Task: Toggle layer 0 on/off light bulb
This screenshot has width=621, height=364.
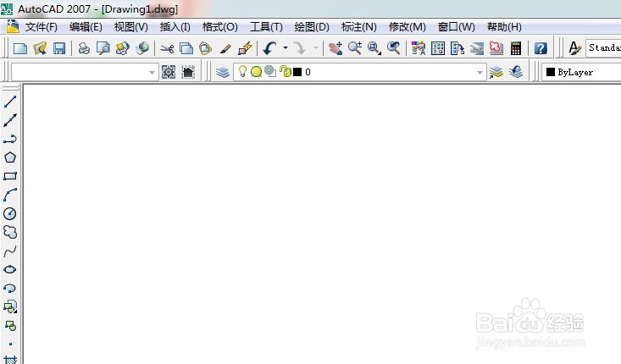Action: point(242,72)
